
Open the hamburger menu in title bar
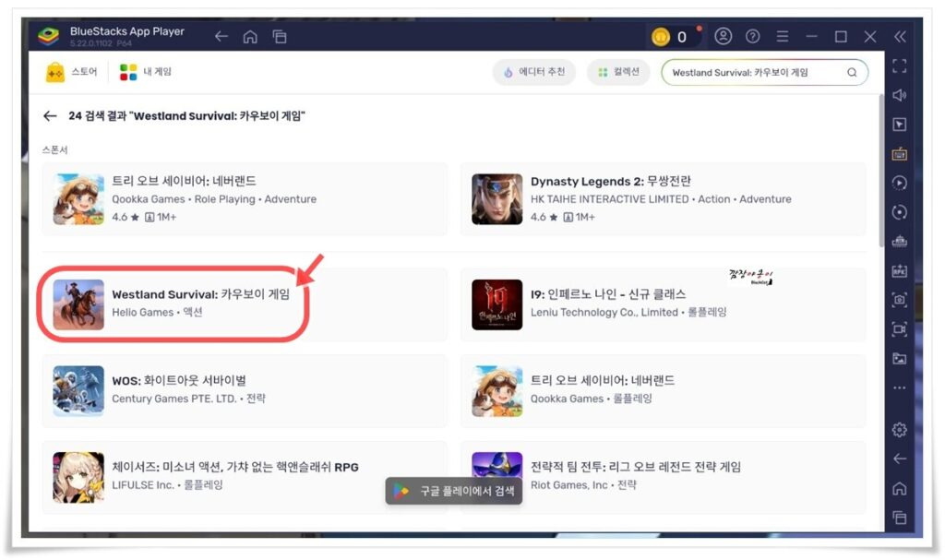[783, 36]
